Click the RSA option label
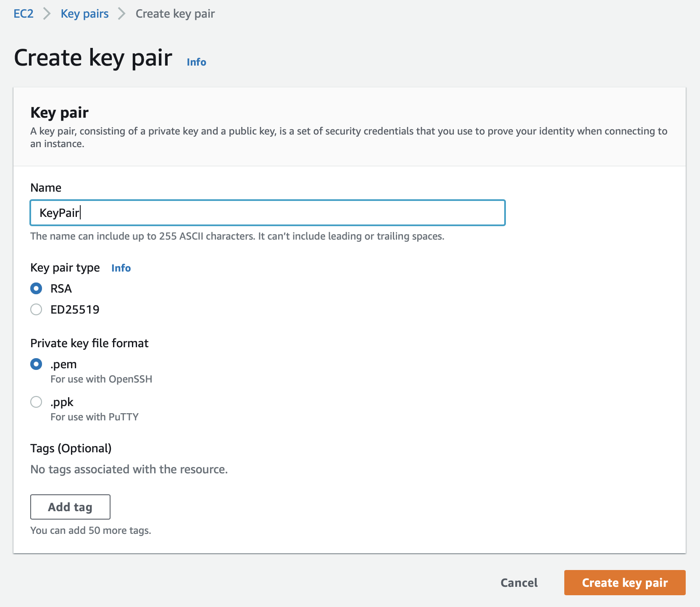The height and width of the screenshot is (607, 700). (x=61, y=288)
